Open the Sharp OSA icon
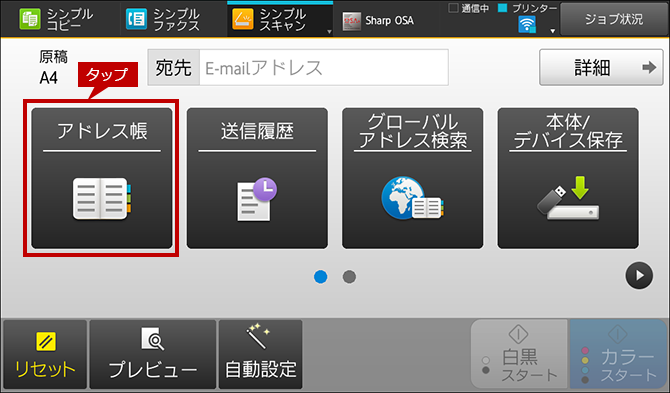670x393 pixels. (352, 21)
